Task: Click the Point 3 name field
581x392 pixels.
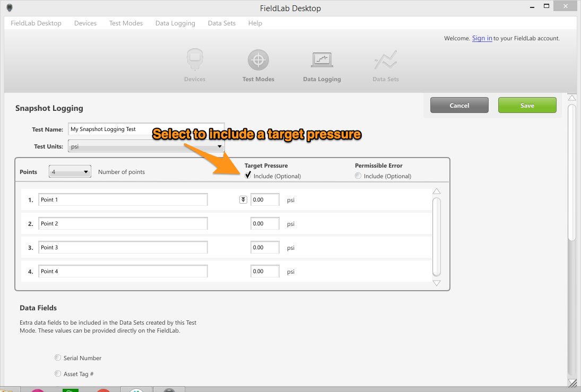Action: click(123, 248)
